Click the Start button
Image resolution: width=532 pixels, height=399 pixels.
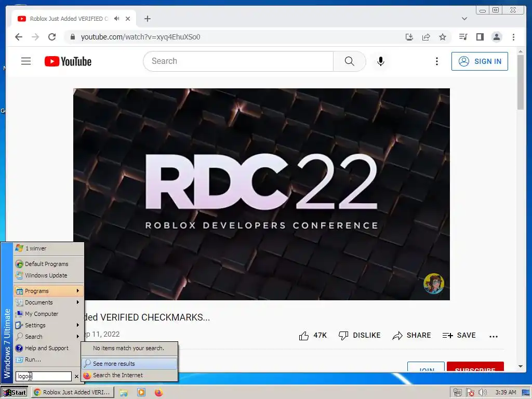(14, 392)
